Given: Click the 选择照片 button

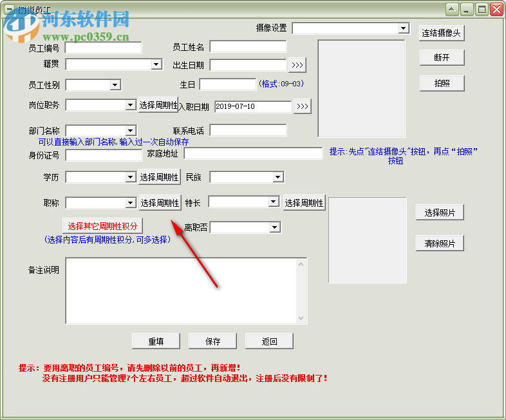Looking at the screenshot, I should [x=440, y=213].
